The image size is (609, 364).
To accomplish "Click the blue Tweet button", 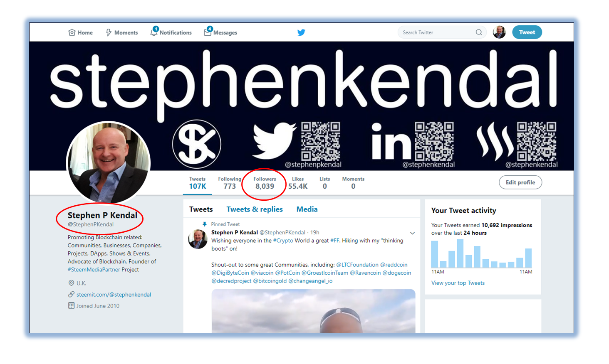I will click(527, 32).
